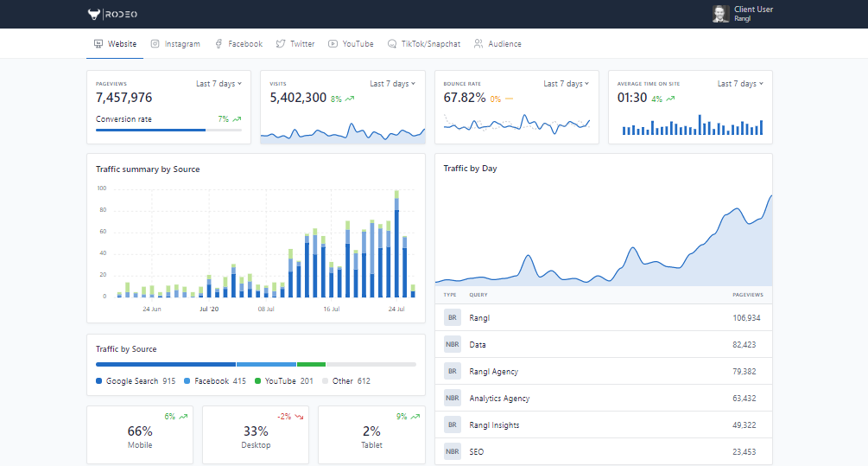Open the Visits Last 7 days dropdown

(x=392, y=84)
